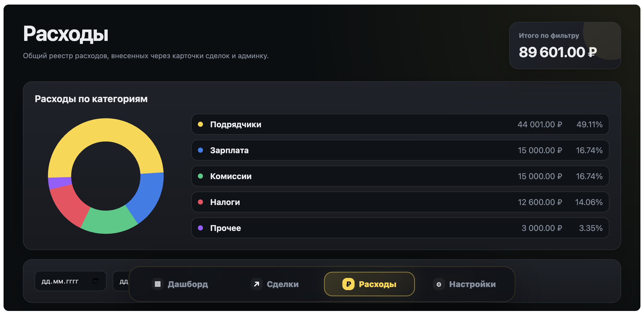Click the purple dot beside Прочее
Screen dimensions: 644x314
pos(200,228)
